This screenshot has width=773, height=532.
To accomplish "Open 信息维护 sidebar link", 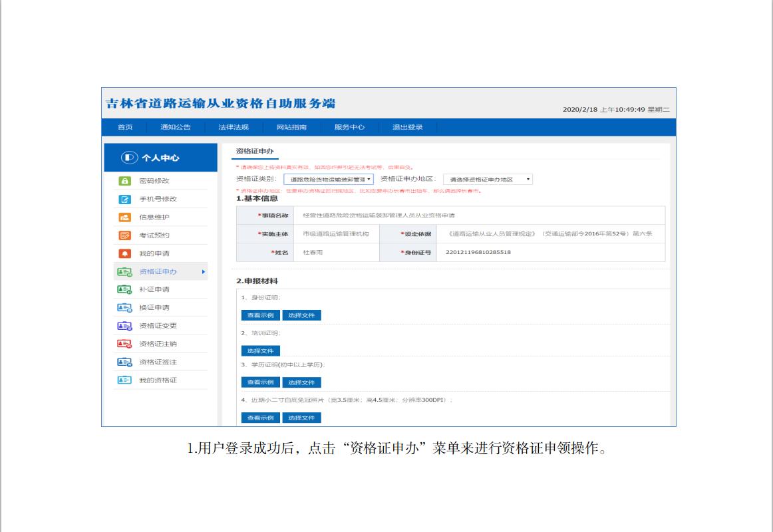I will coord(154,217).
